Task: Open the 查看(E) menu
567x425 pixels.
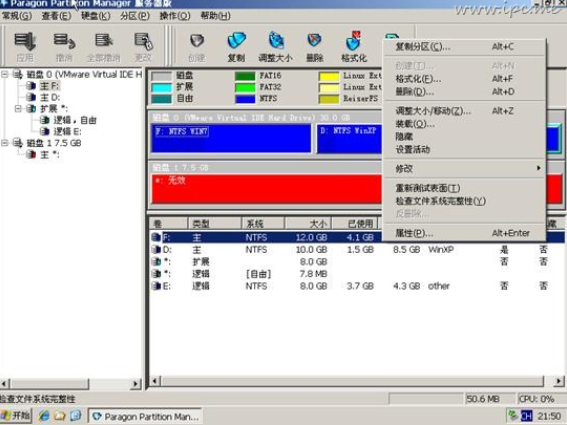Action: 56,16
